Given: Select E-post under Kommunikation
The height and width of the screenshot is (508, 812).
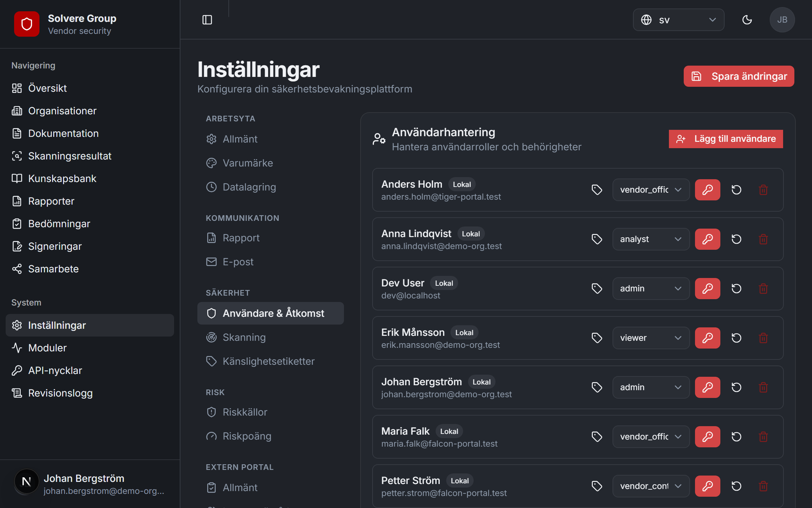Looking at the screenshot, I should pos(271,262).
